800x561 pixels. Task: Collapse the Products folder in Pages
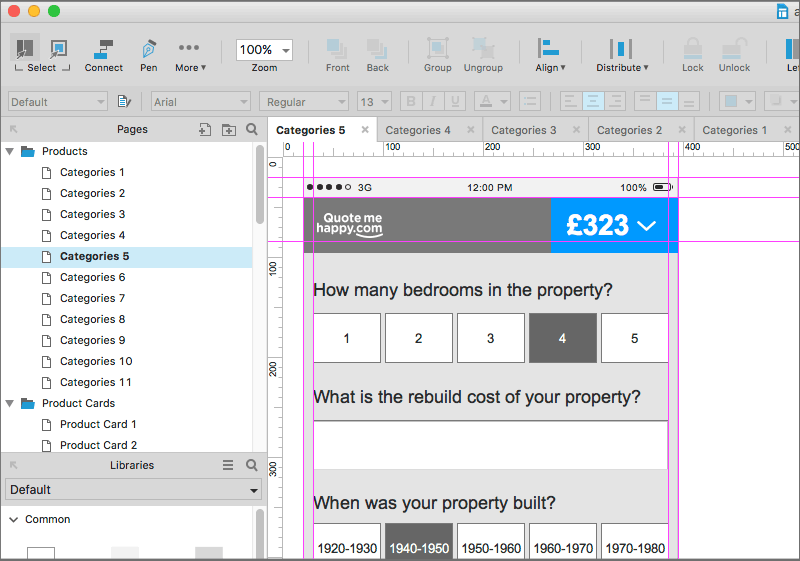click(x=10, y=151)
